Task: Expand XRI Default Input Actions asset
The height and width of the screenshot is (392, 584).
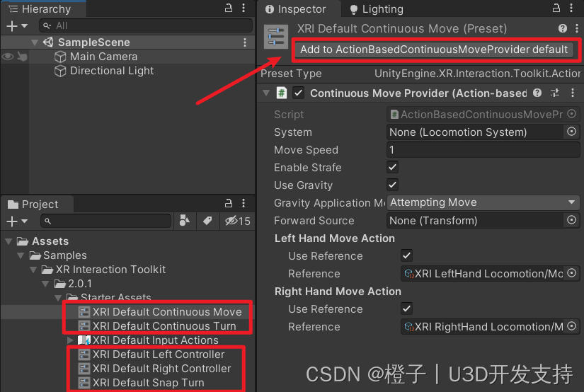Action: coord(70,340)
